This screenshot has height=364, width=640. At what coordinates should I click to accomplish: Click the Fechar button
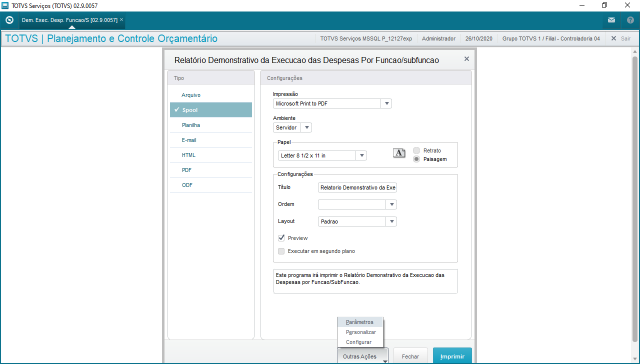point(410,356)
